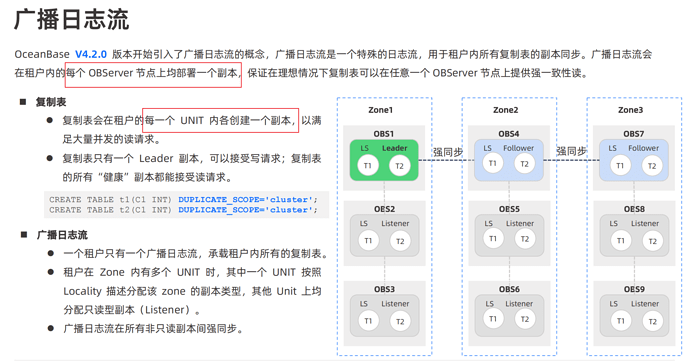The image size is (690, 363).
Task: Click the Zone2 label
Action: tap(506, 110)
